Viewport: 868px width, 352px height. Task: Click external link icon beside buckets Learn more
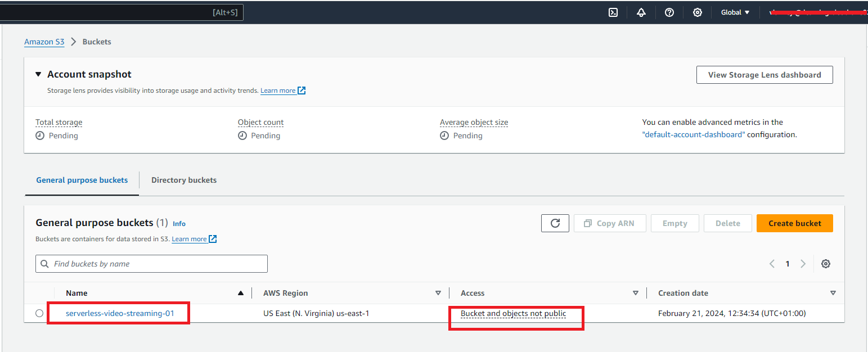[x=213, y=239]
